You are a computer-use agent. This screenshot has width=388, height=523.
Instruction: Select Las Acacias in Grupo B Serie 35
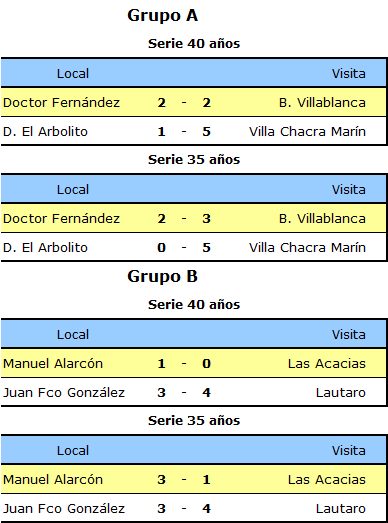click(x=327, y=479)
